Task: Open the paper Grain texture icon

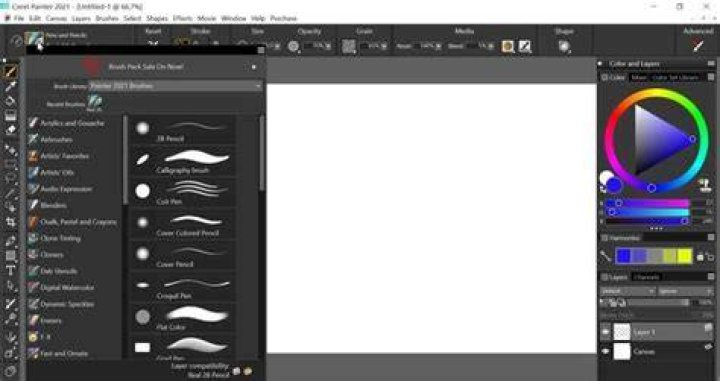Action: point(349,46)
